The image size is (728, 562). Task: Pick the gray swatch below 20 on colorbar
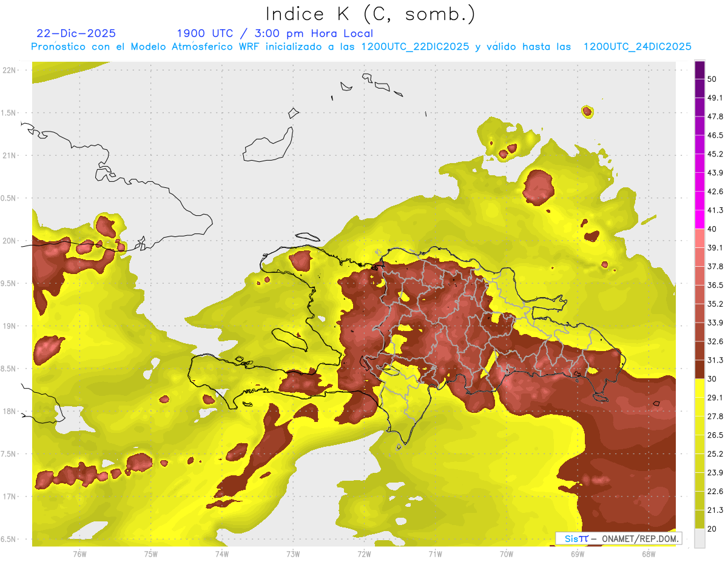click(699, 538)
